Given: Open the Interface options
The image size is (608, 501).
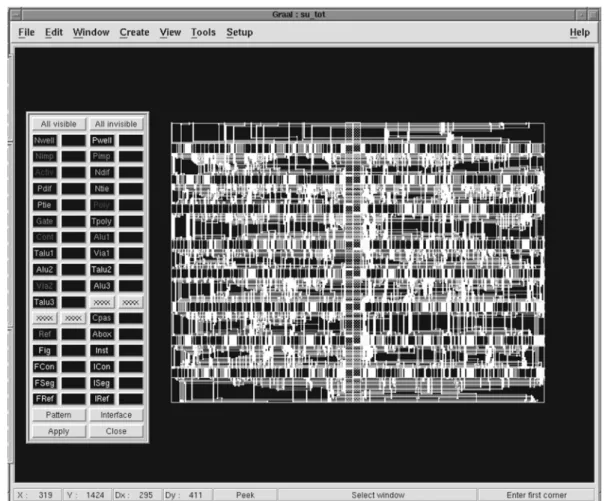Looking at the screenshot, I should 116,415.
